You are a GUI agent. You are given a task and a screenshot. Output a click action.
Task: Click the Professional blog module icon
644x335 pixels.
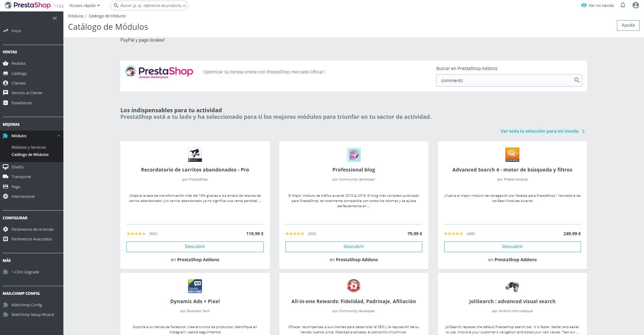point(354,155)
